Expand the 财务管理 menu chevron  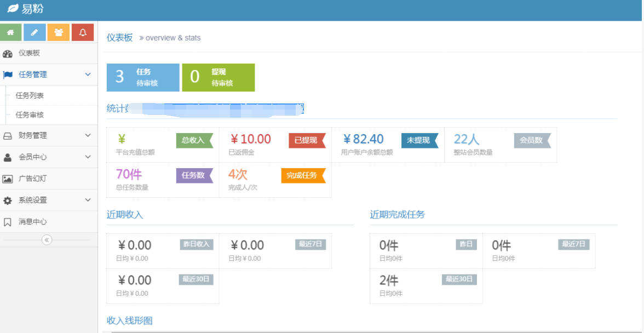click(88, 135)
